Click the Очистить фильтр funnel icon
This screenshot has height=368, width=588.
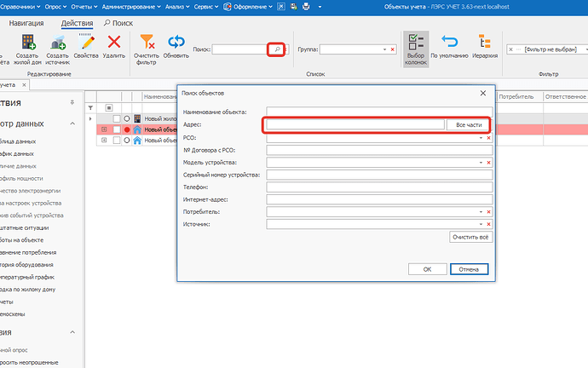[147, 42]
